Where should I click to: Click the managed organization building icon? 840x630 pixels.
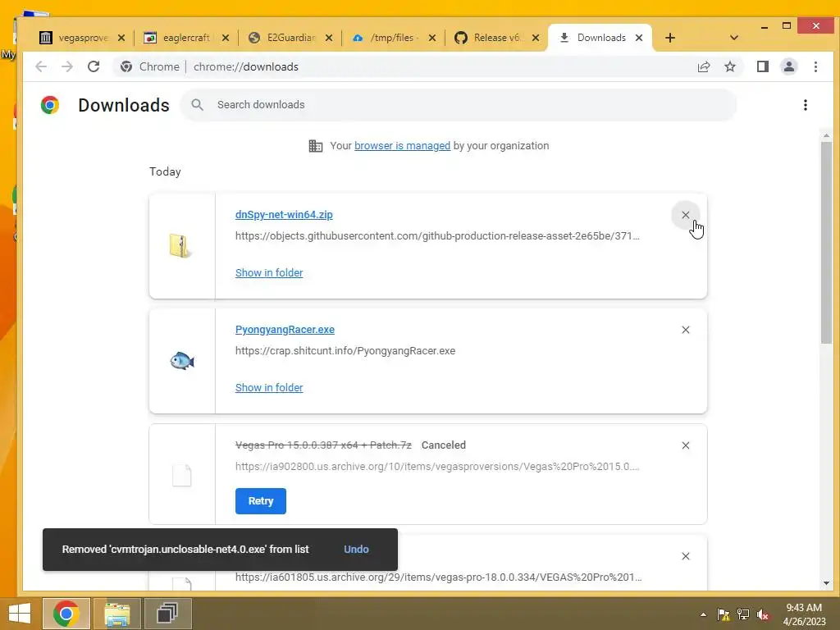click(x=316, y=146)
